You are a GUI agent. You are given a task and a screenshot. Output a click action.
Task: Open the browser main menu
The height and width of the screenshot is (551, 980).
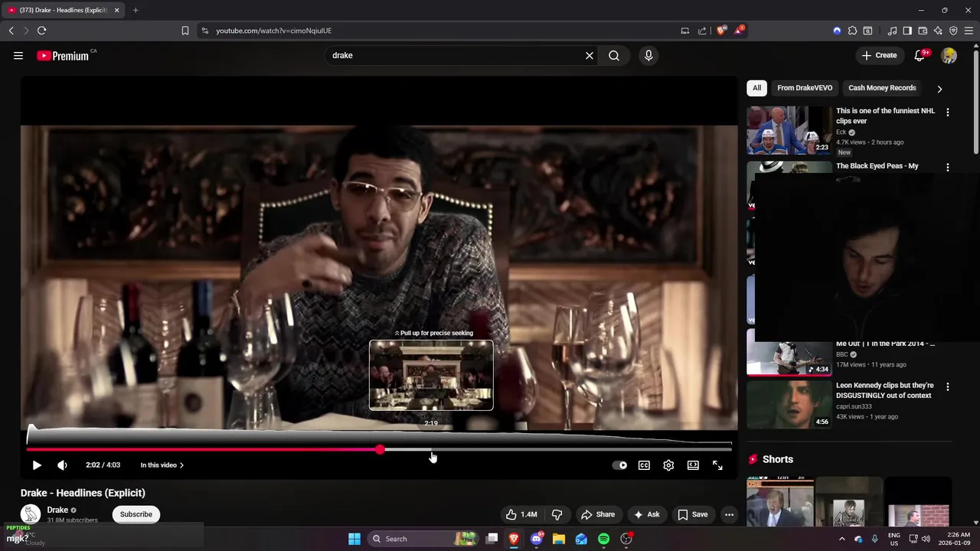[x=969, y=31]
